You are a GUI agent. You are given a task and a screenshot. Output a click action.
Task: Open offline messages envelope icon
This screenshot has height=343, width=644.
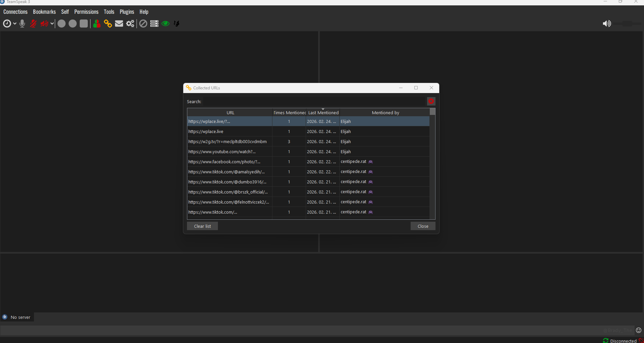(119, 24)
